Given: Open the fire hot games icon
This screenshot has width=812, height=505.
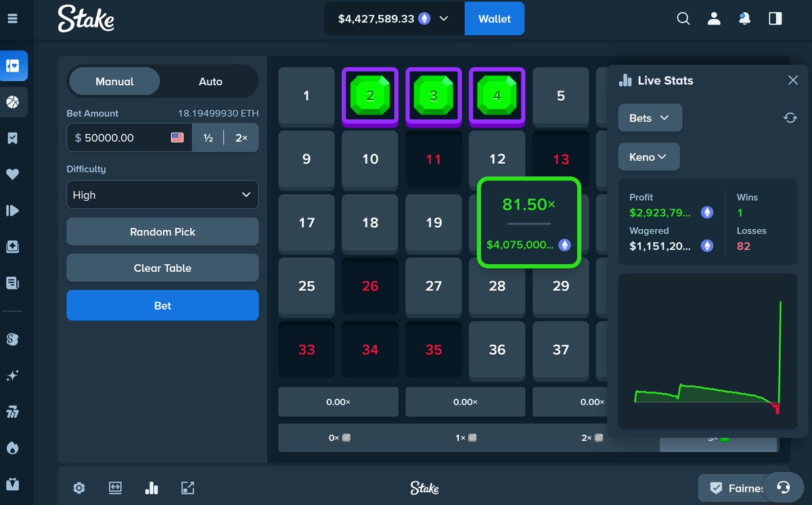Looking at the screenshot, I should click(x=12, y=448).
